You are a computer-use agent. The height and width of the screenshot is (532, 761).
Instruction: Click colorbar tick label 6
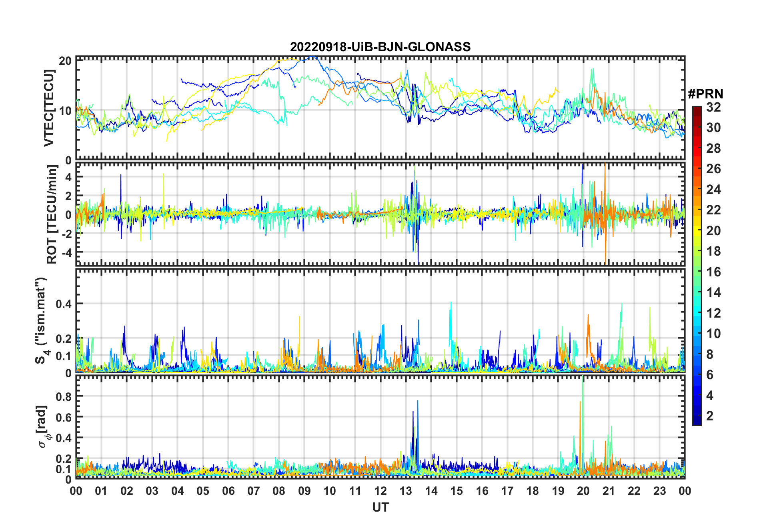click(x=710, y=375)
